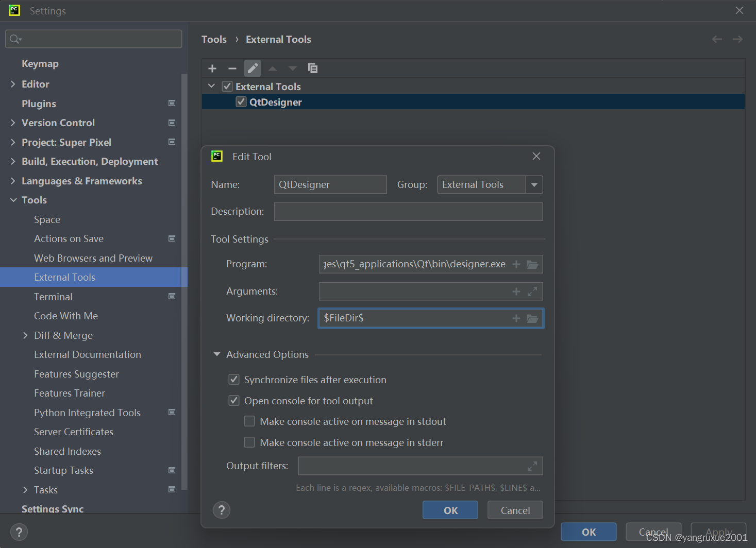The height and width of the screenshot is (548, 756).
Task: Navigate forward with the right arrow
Action: tap(738, 39)
